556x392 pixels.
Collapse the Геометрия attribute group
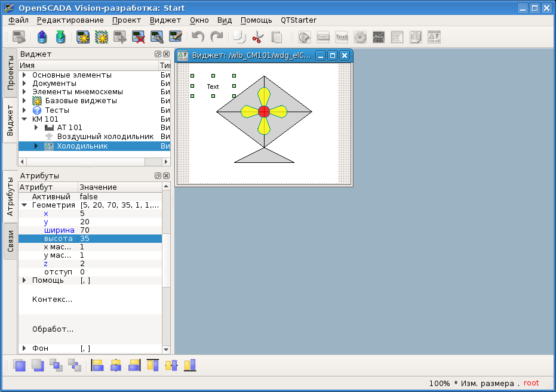pyautogui.click(x=24, y=205)
